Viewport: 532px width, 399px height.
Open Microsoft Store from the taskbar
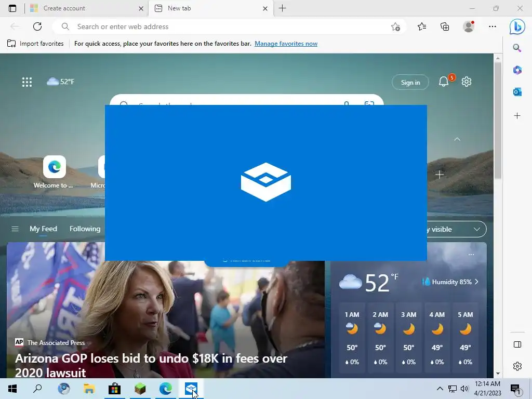[x=115, y=389]
